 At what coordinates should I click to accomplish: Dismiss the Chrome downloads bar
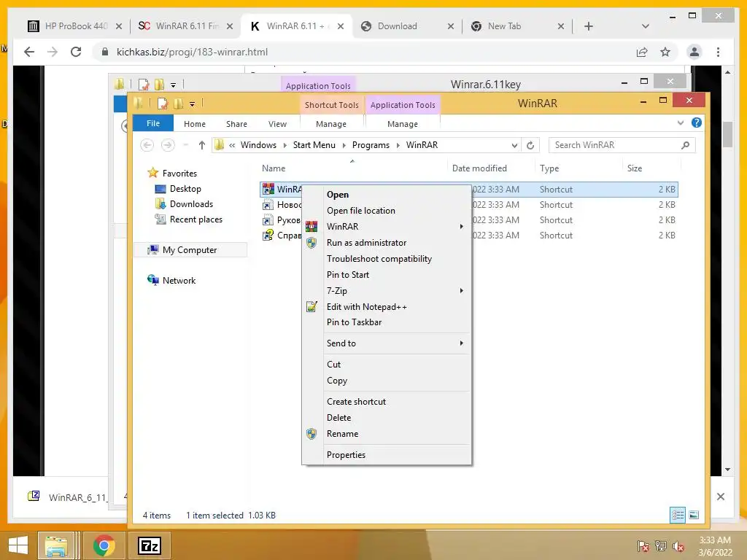coord(720,497)
